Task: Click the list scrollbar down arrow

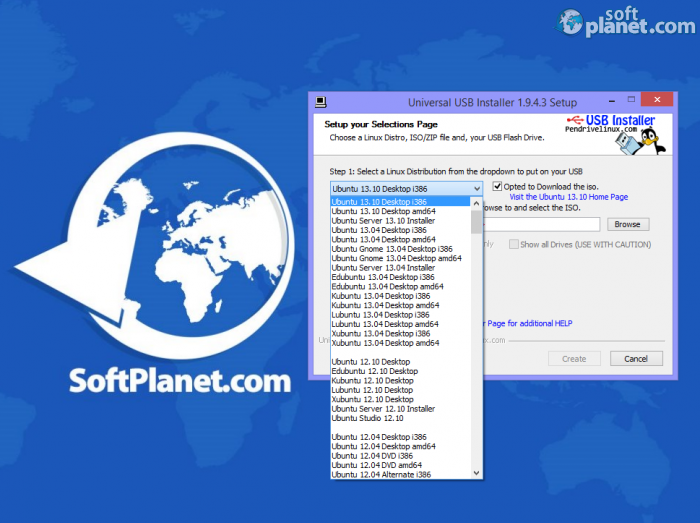Action: 476,473
